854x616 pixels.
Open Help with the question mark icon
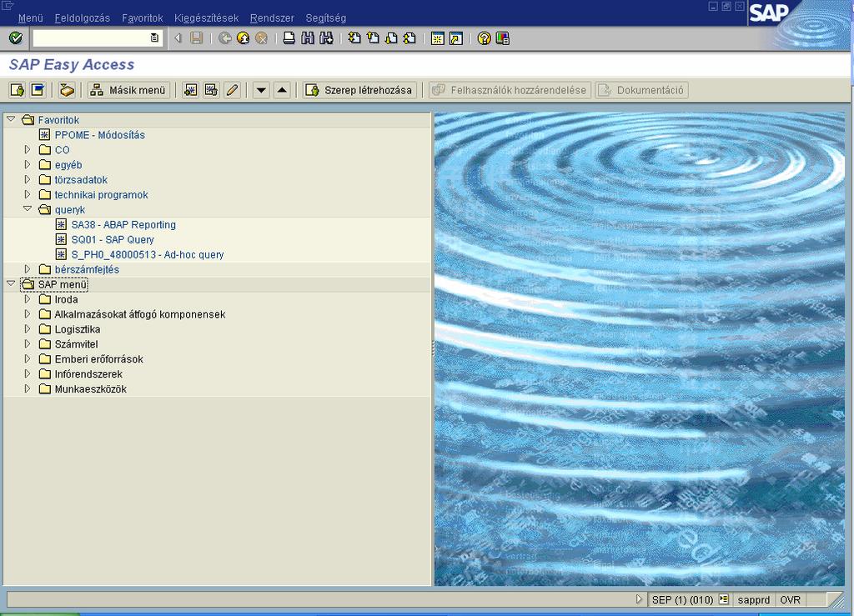click(484, 38)
